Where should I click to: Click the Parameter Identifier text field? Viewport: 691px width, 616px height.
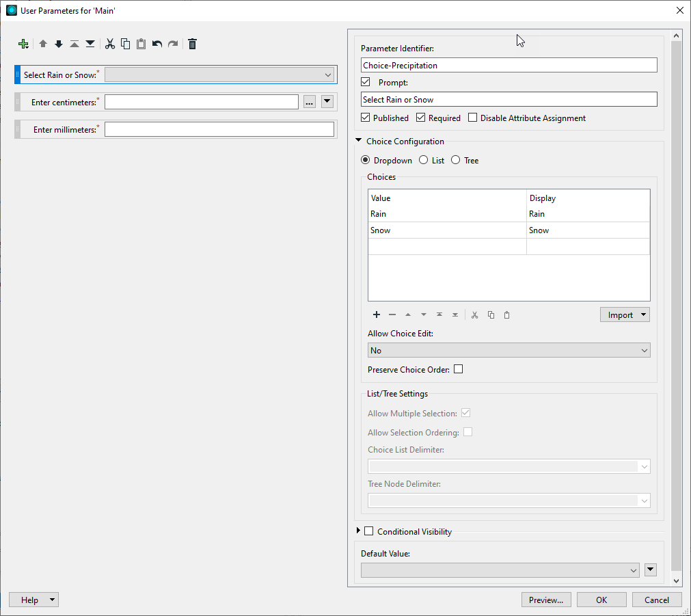coord(509,65)
